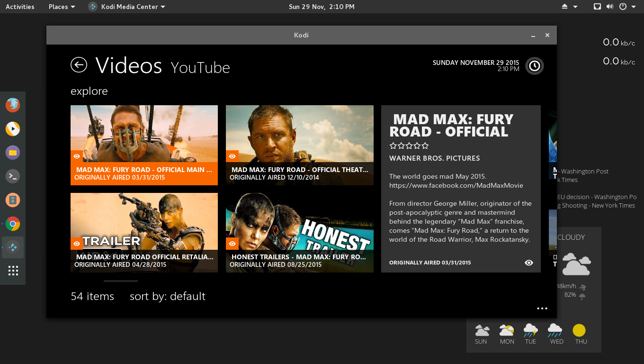Image resolution: width=644 pixels, height=364 pixels.
Task: Click the eye icon in the info panel
Action: [x=529, y=263]
